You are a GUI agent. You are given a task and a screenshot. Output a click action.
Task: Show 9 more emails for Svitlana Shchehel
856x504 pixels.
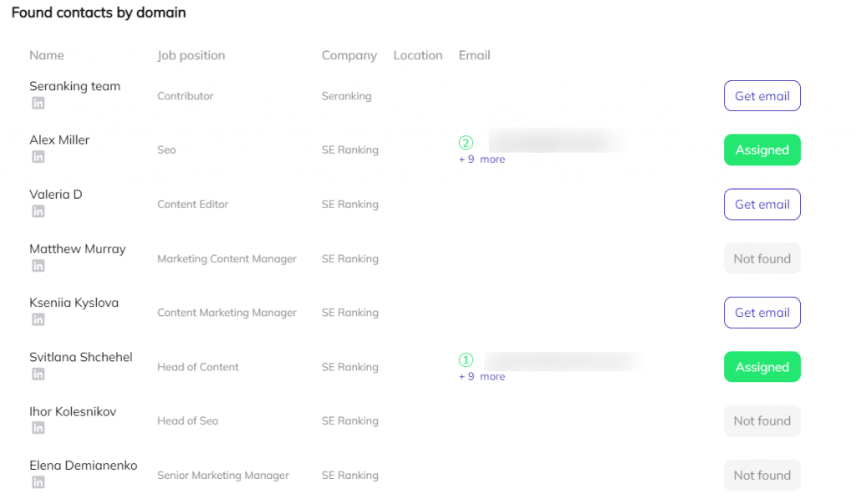(481, 377)
